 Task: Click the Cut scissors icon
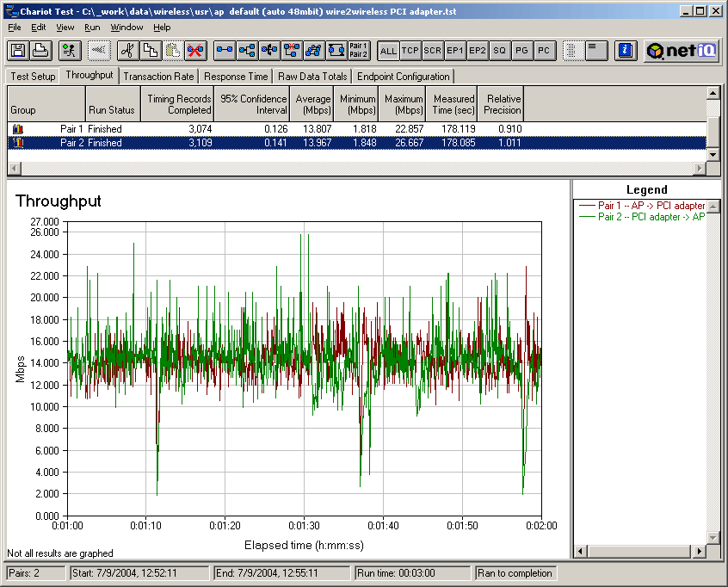pos(127,51)
